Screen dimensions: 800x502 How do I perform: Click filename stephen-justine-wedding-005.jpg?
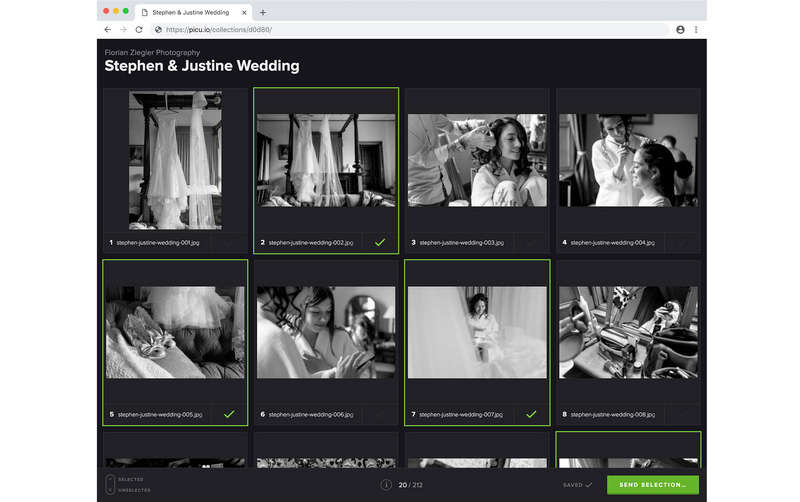pos(160,415)
